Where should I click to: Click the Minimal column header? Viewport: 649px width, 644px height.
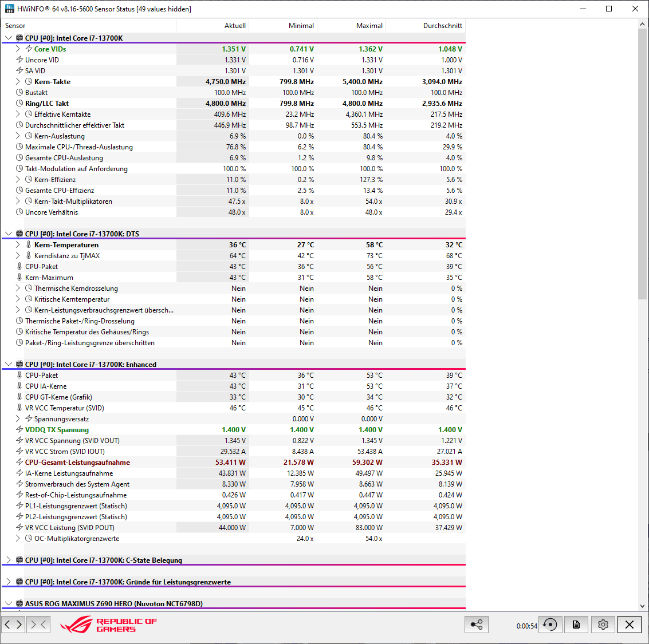[x=283, y=26]
